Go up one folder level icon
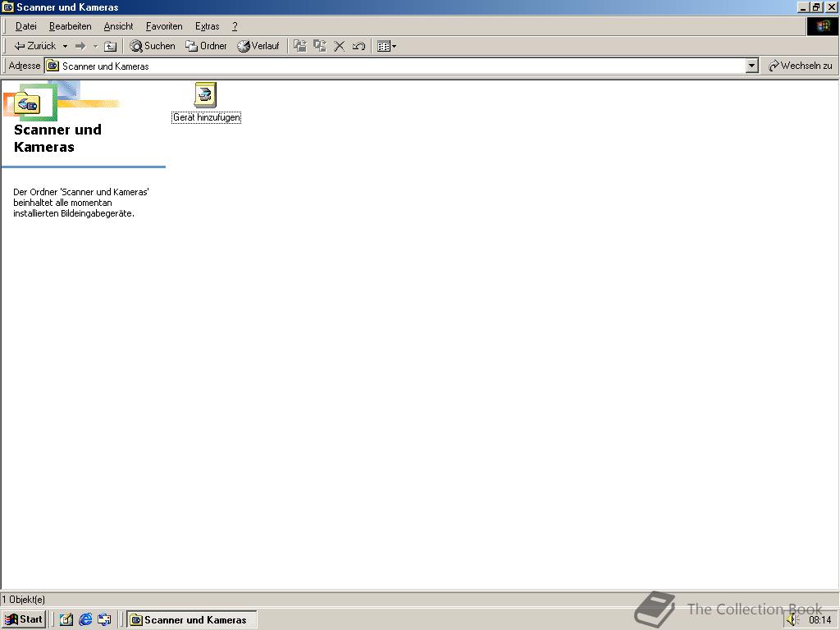 (x=110, y=46)
